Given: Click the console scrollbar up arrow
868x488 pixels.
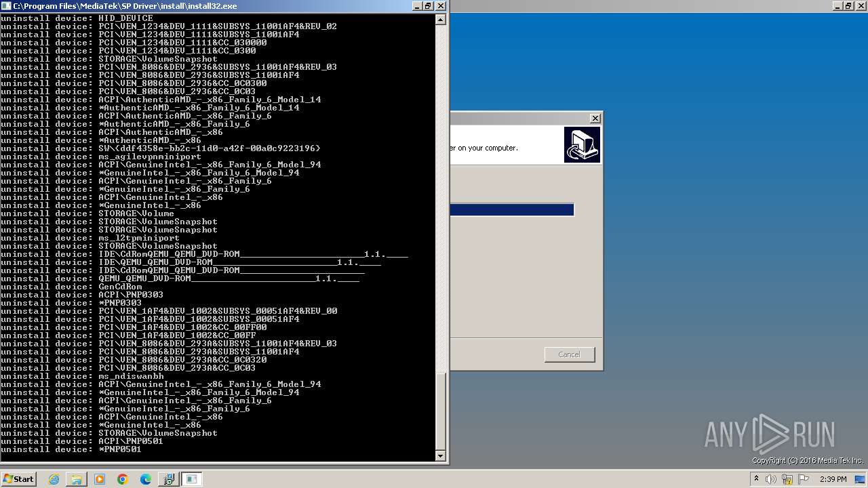Looking at the screenshot, I should 440,20.
